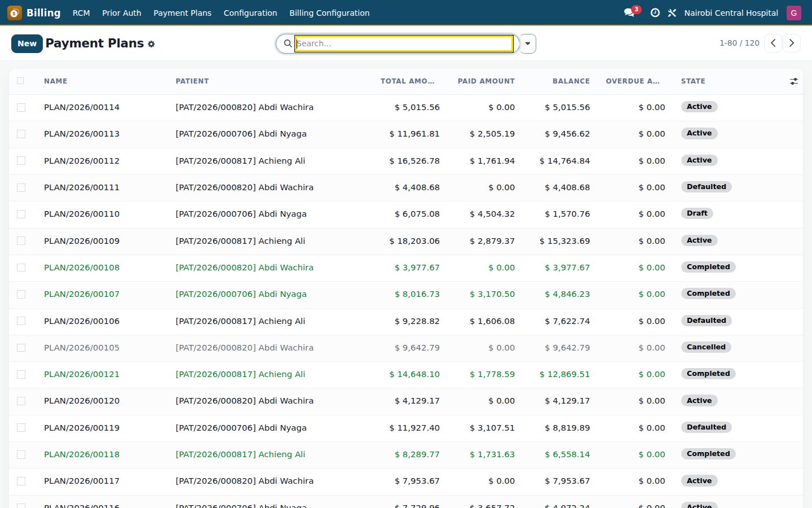
Task: Open the RCM menu
Action: coord(81,12)
